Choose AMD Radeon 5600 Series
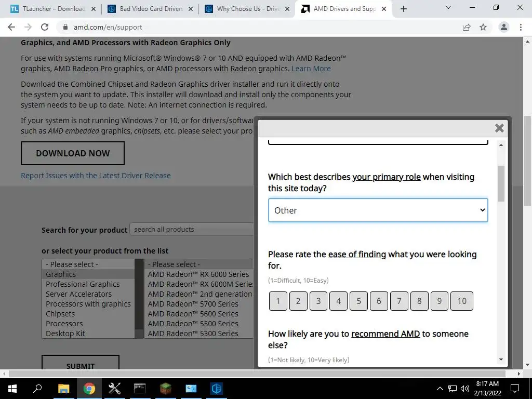This screenshot has width=532, height=399. coord(199,313)
